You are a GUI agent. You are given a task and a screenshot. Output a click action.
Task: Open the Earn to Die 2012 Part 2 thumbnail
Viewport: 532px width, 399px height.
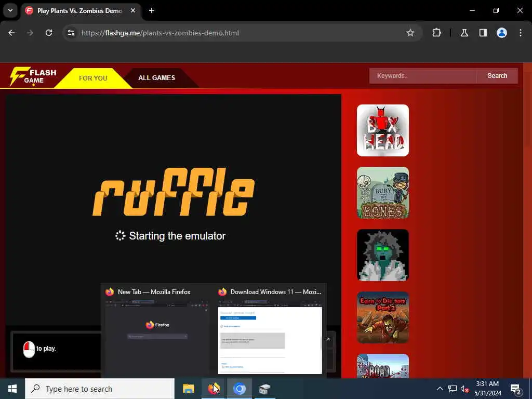[383, 317]
